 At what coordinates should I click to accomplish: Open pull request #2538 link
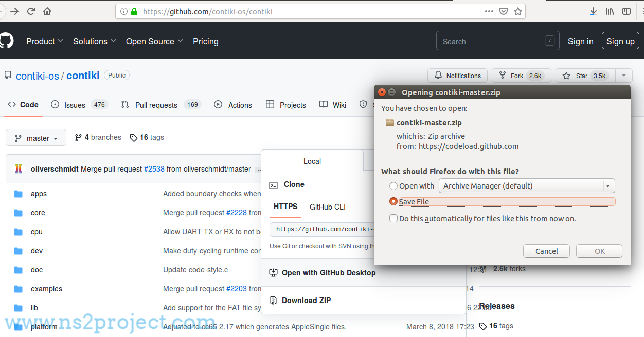(x=154, y=169)
